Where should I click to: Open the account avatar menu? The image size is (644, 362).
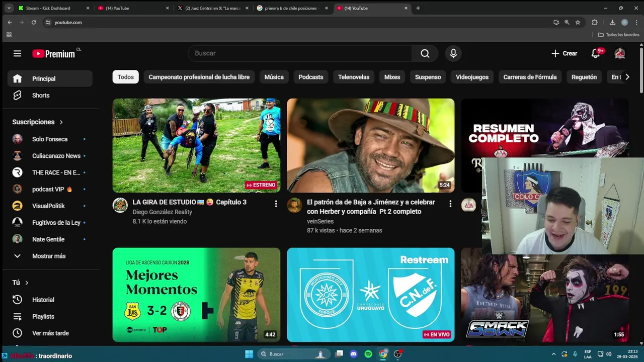(620, 53)
